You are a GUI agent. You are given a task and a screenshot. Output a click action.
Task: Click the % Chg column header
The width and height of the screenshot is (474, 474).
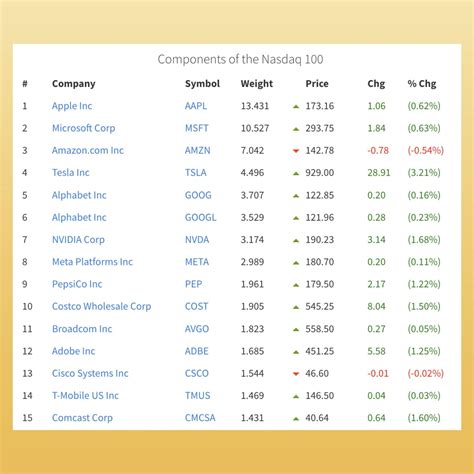point(422,84)
